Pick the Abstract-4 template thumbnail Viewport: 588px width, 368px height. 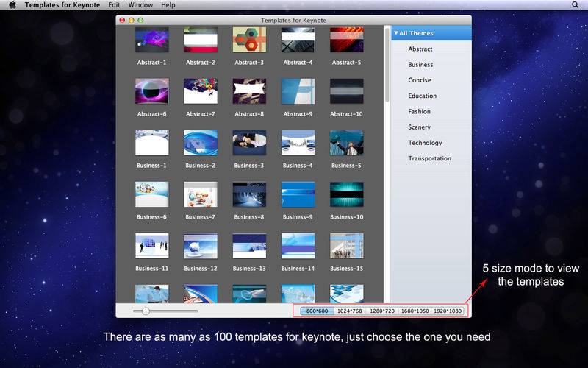point(298,40)
